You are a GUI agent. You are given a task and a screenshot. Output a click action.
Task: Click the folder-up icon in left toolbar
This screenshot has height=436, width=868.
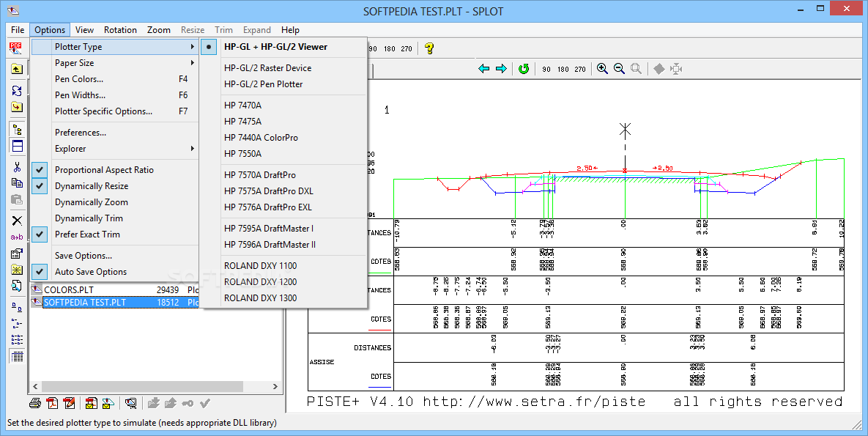(17, 70)
